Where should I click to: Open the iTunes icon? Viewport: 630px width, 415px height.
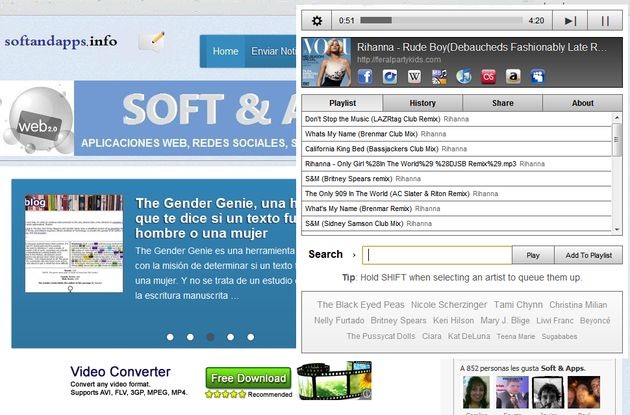[x=464, y=76]
